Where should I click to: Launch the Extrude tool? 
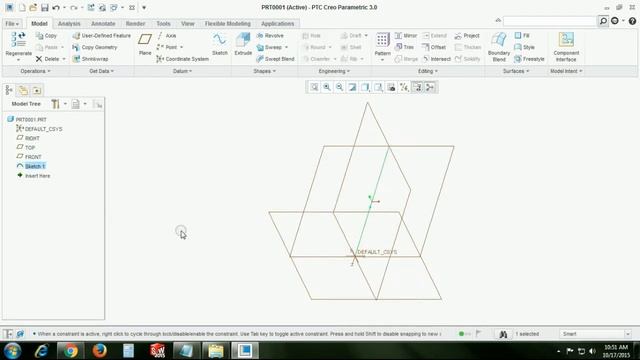click(x=243, y=44)
